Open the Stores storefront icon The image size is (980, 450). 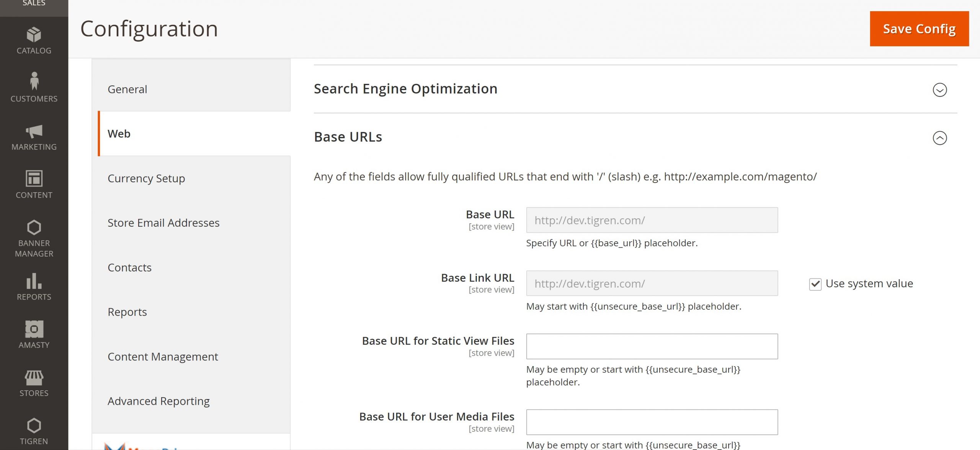pos(34,378)
